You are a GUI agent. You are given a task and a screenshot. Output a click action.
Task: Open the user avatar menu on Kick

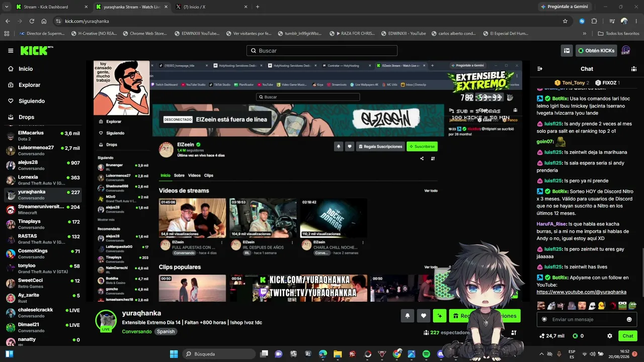coord(626,50)
